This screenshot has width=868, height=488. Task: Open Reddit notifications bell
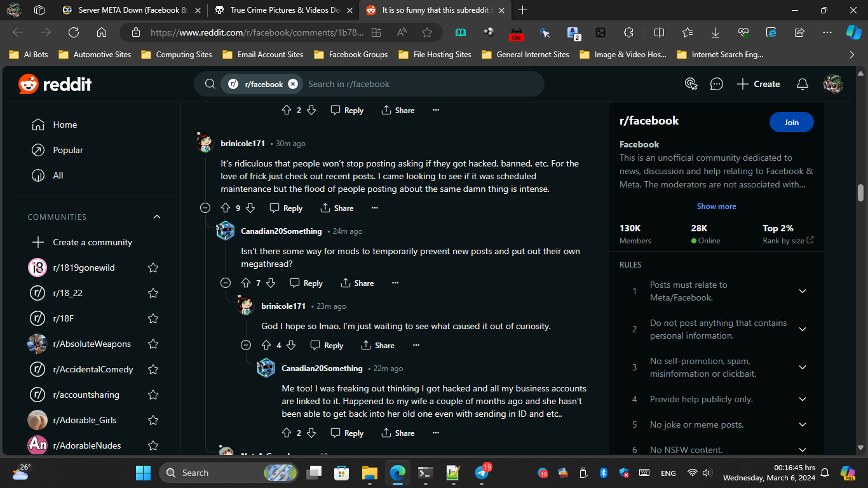click(803, 84)
